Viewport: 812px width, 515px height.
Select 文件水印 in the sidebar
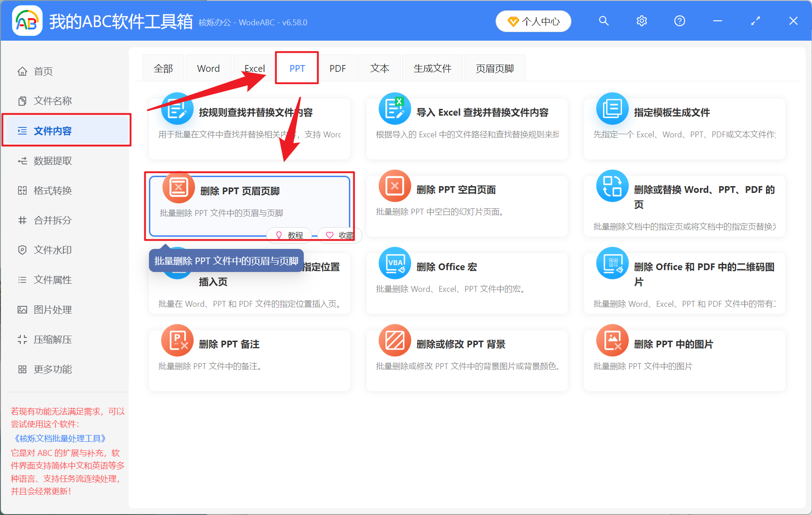pos(52,250)
